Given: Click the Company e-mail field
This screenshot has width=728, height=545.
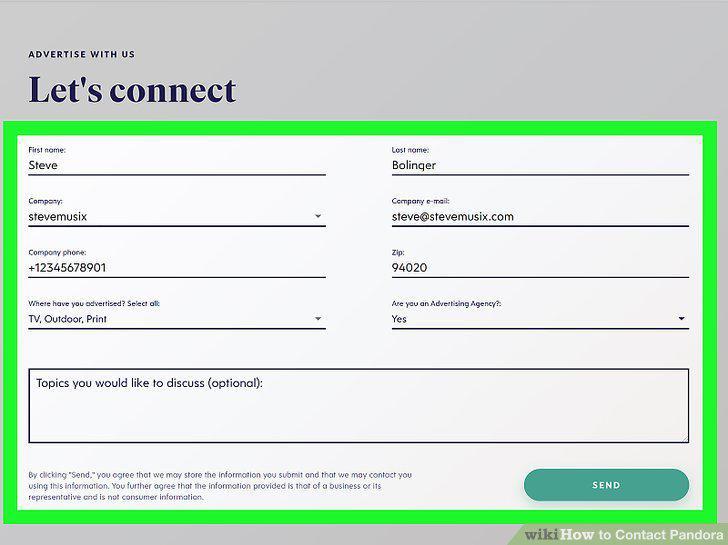Looking at the screenshot, I should pyautogui.click(x=540, y=217).
